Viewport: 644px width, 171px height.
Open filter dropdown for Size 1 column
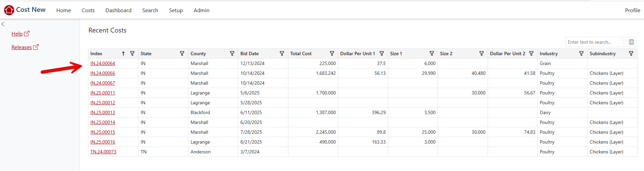pos(432,54)
